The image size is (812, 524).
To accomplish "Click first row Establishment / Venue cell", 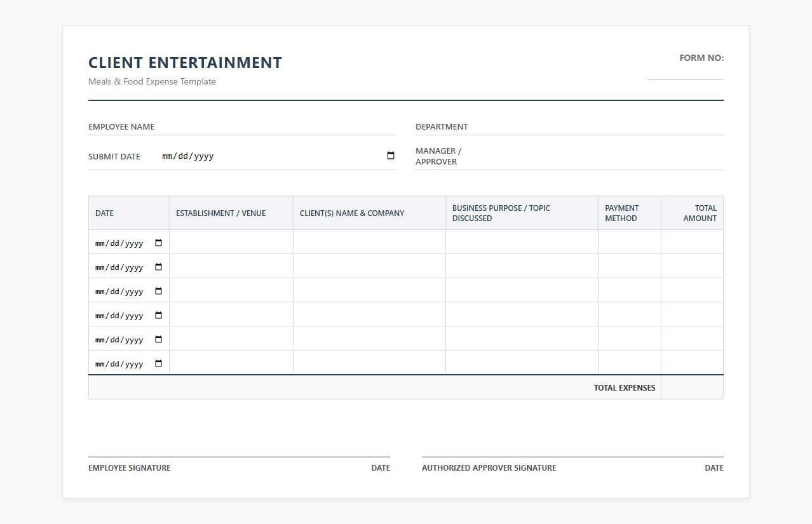I will tap(231, 242).
